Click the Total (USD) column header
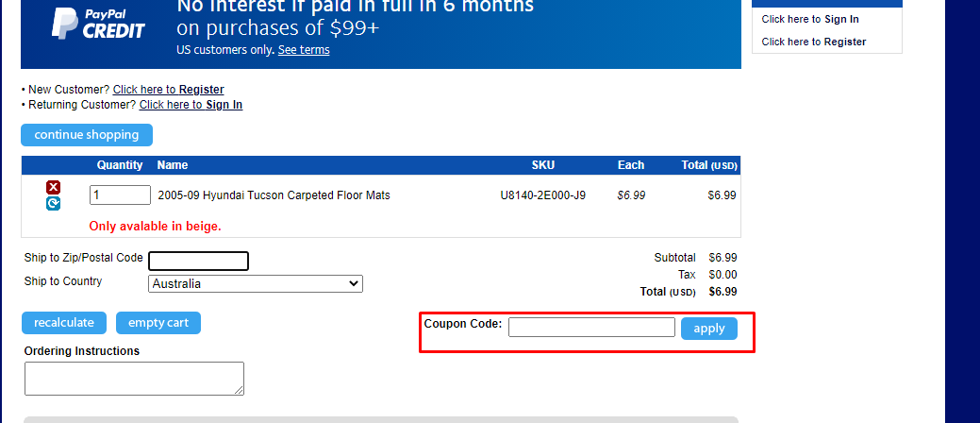The width and height of the screenshot is (980, 423). coord(709,165)
